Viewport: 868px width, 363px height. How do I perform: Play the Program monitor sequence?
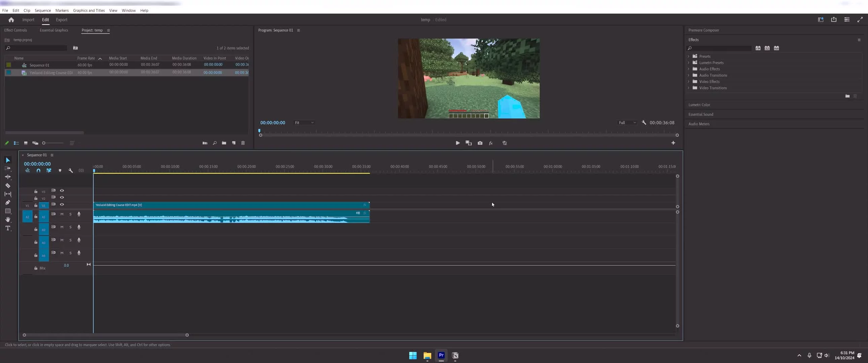[458, 143]
